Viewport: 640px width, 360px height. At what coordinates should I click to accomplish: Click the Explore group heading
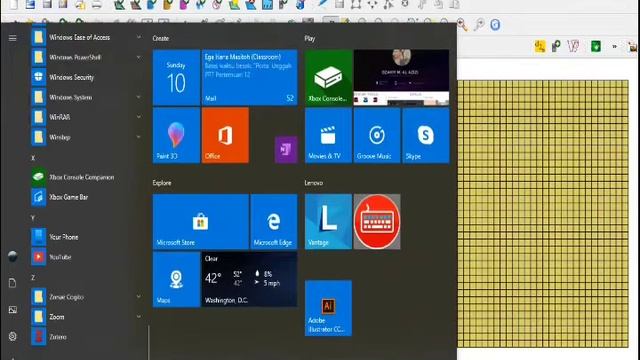pos(162,183)
